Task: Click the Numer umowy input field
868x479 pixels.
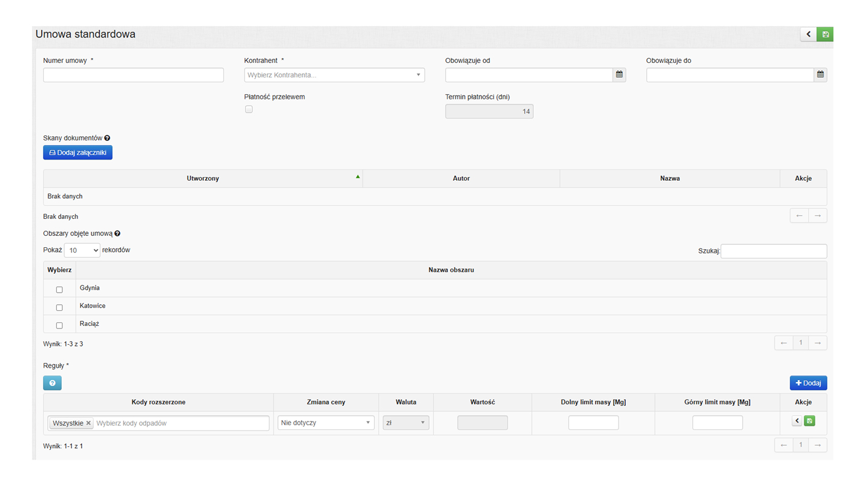Action: [x=133, y=75]
